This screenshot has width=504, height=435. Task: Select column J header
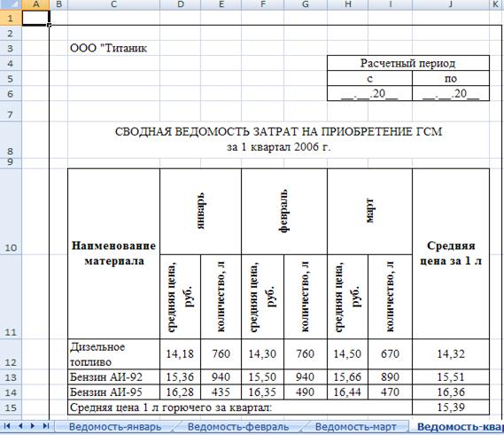coord(451,4)
